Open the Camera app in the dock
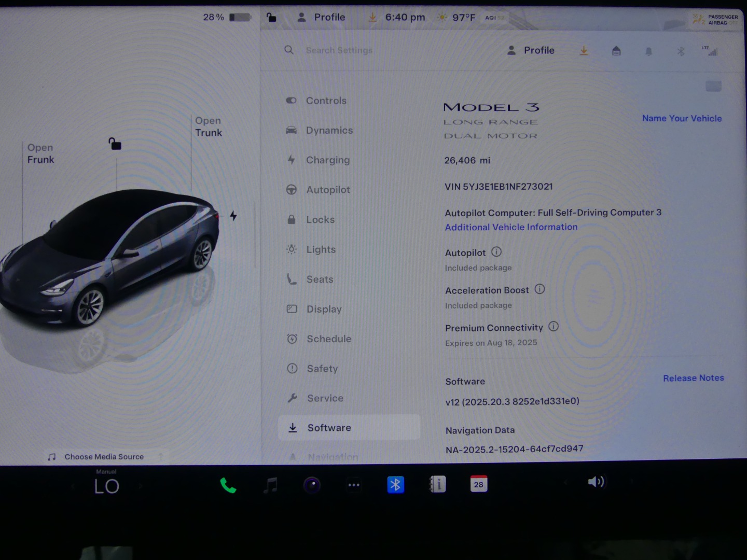Screen dimensions: 747x560 point(312,485)
